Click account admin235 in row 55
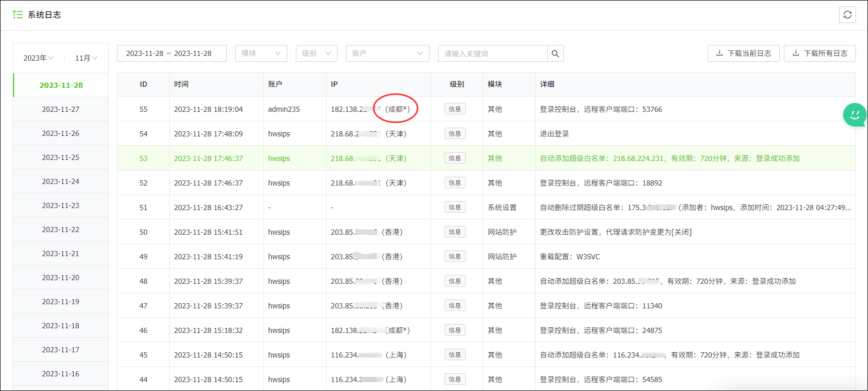This screenshot has width=868, height=391. pos(284,109)
